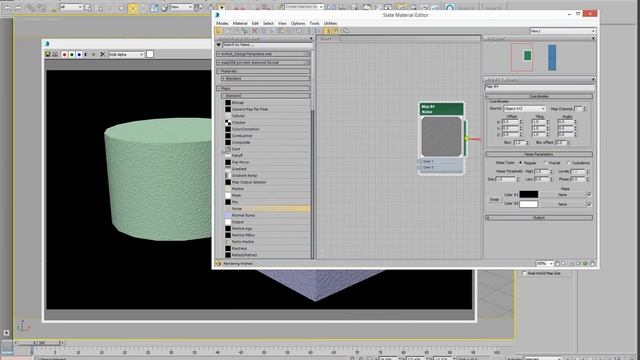The image size is (640, 360).
Task: Clone the rendered frame window
Action: coord(55,54)
